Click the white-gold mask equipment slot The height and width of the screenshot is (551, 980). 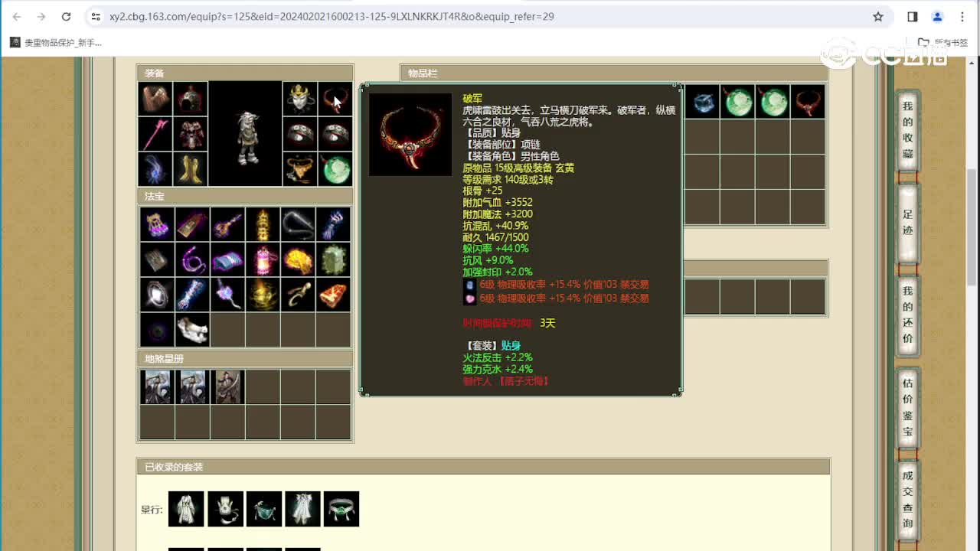pos(300,99)
